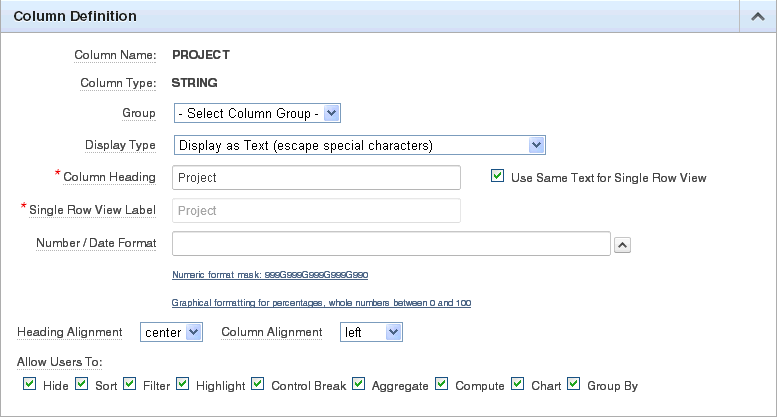Open format mask picker popup arrow
The width and height of the screenshot is (777, 417).
(x=621, y=244)
